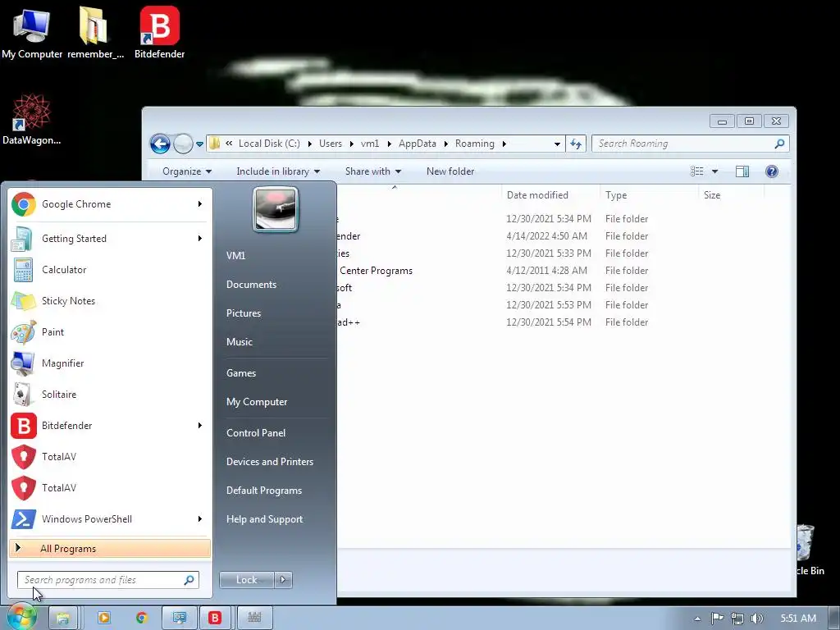Open Help and Support
This screenshot has height=630, width=840.
pyautogui.click(x=264, y=519)
